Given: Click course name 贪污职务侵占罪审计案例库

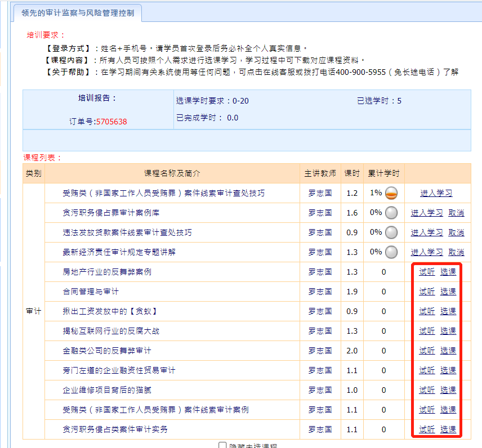Looking at the screenshot, I should (111, 213).
